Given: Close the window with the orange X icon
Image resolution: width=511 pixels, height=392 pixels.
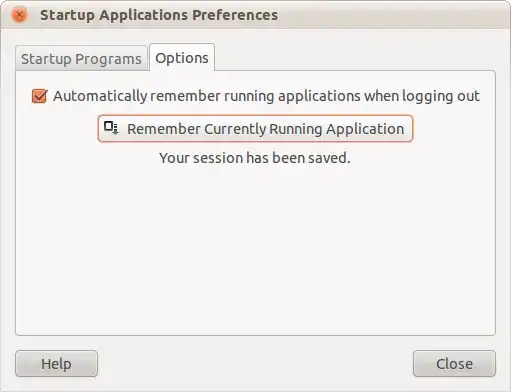Looking at the screenshot, I should coord(20,15).
